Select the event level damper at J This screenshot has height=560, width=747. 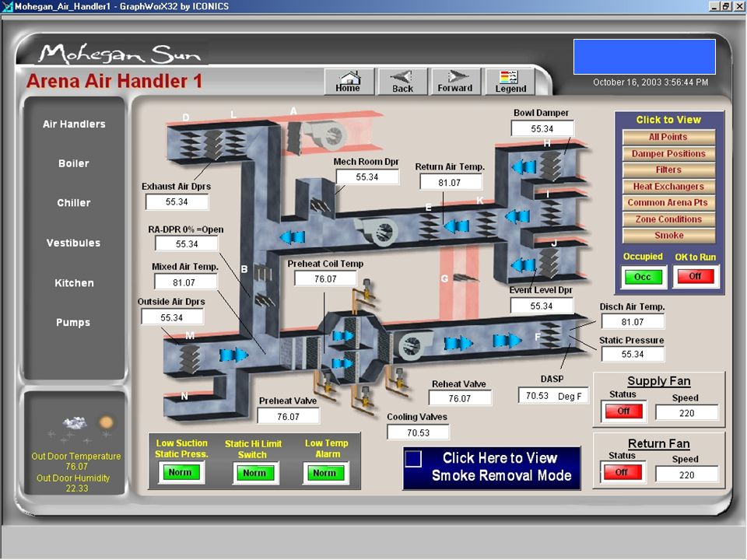pos(549,262)
